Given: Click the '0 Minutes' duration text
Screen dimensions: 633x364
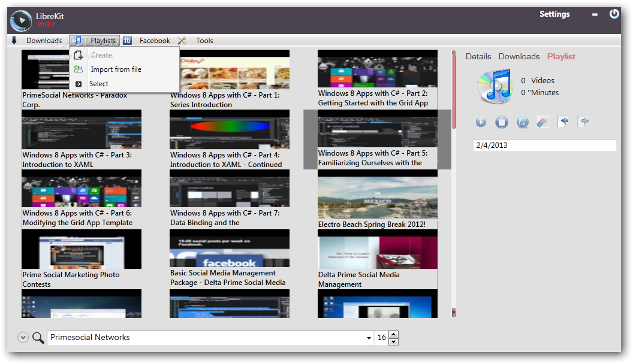Looking at the screenshot, I should [x=539, y=93].
